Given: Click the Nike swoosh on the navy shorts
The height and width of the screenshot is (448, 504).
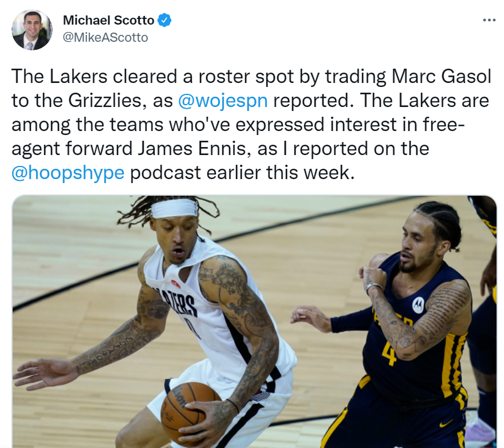Looking at the screenshot, I should tap(447, 423).
